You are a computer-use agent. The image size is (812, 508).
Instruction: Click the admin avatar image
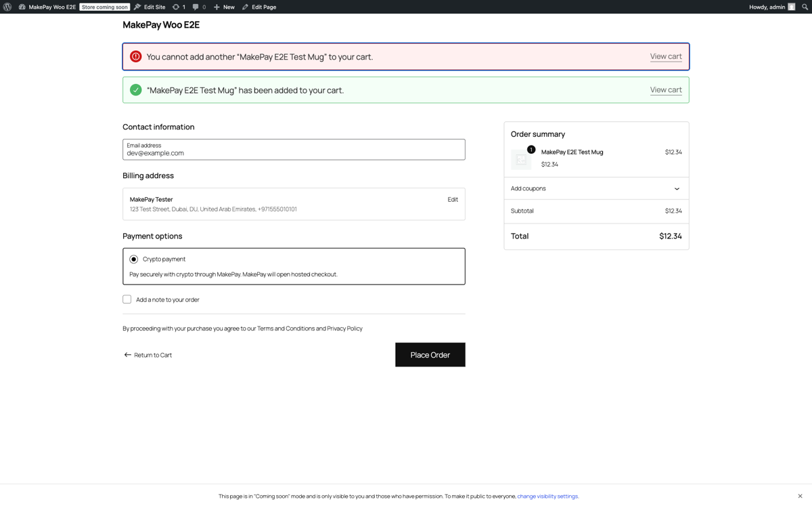[x=792, y=7]
